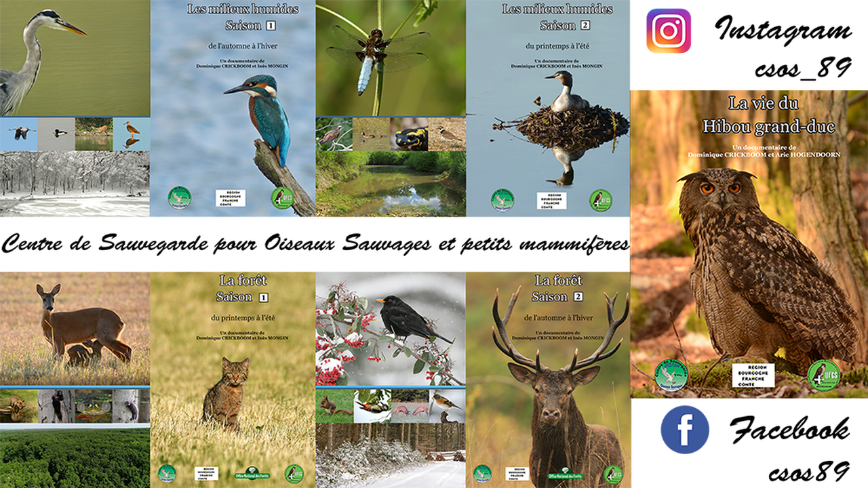Click the UFCS logo on the Hibou grand-duc cover
Viewport: 868px width, 488px height.
(823, 375)
